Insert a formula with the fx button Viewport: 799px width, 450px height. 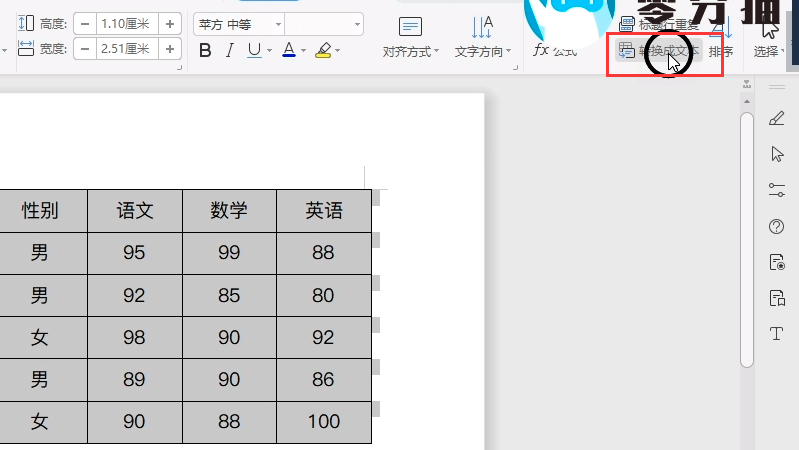[554, 50]
